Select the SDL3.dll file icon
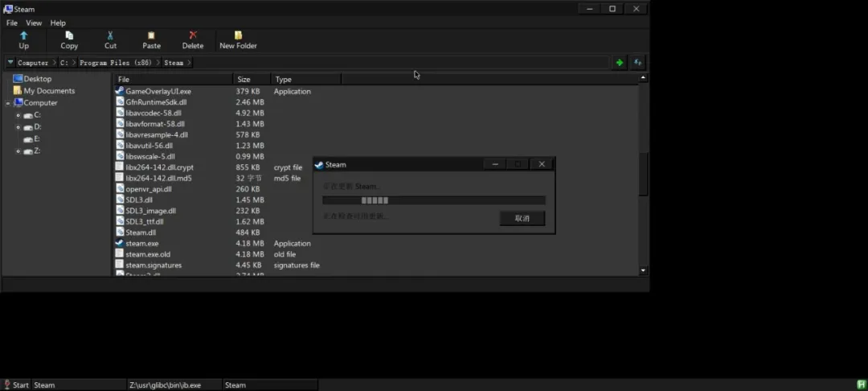Image resolution: width=868 pixels, height=391 pixels. tap(120, 200)
